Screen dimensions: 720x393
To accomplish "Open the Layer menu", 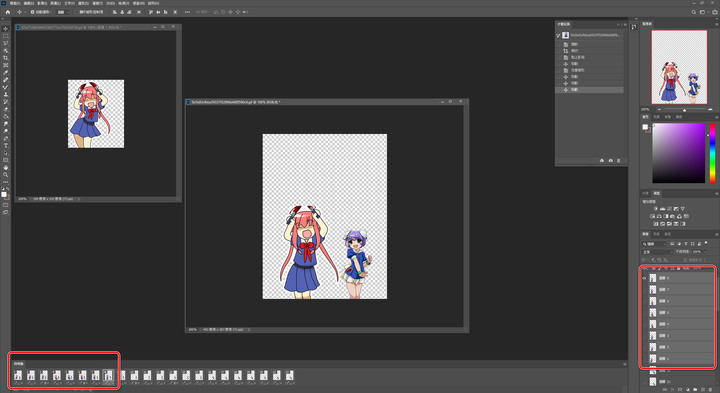I will point(55,3).
